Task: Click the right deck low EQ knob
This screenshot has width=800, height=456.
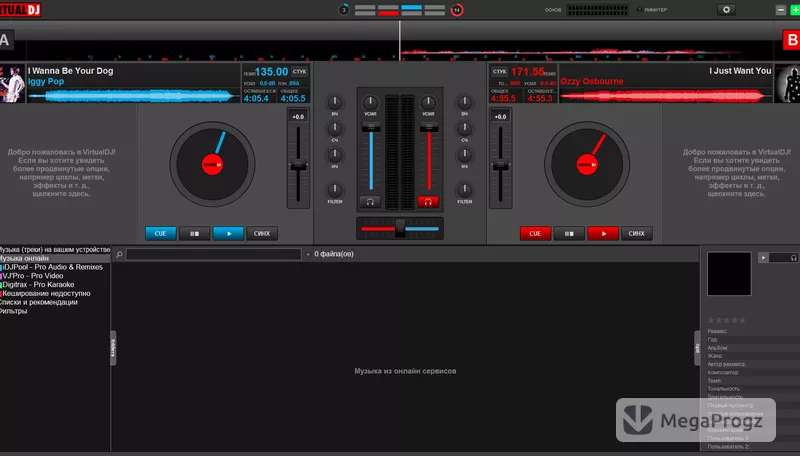Action: coord(464,155)
